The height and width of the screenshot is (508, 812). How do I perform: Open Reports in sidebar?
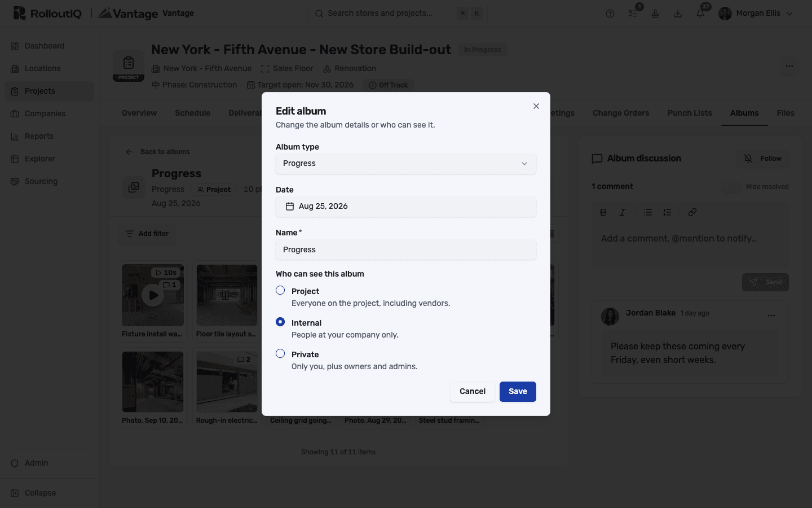pos(50,137)
